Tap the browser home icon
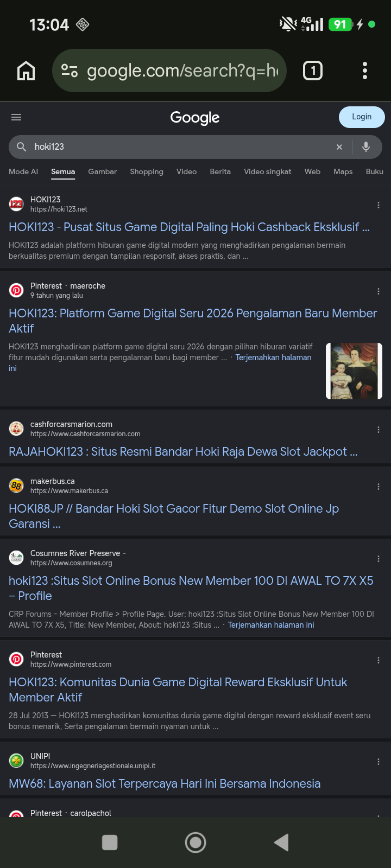 [x=26, y=71]
